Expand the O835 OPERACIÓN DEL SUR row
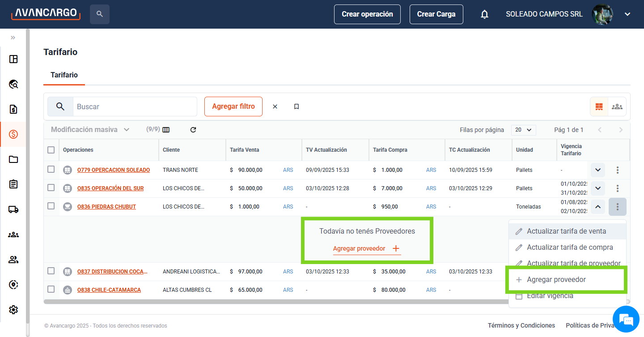The width and height of the screenshot is (644, 337). pos(597,188)
